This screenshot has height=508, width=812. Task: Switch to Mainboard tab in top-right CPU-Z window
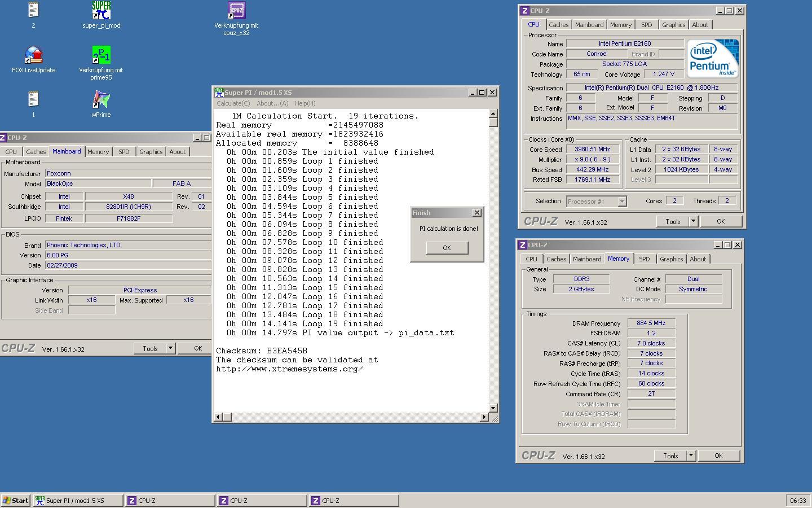coord(589,25)
